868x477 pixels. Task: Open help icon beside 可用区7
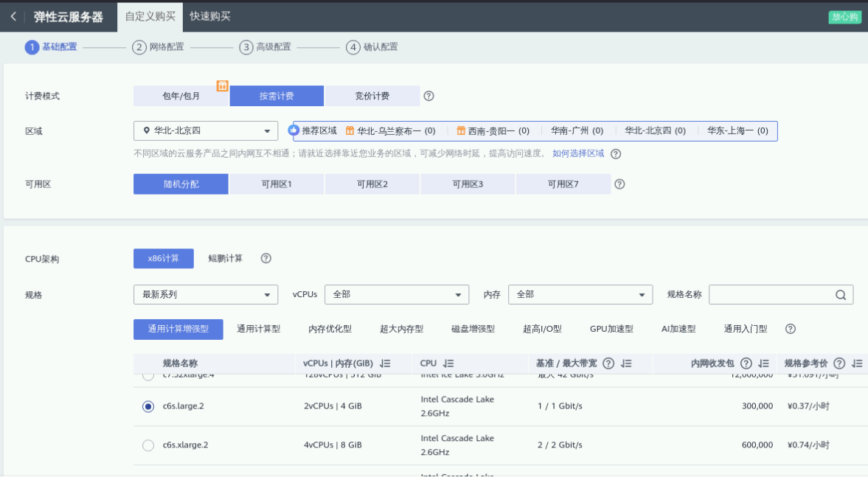coord(619,184)
